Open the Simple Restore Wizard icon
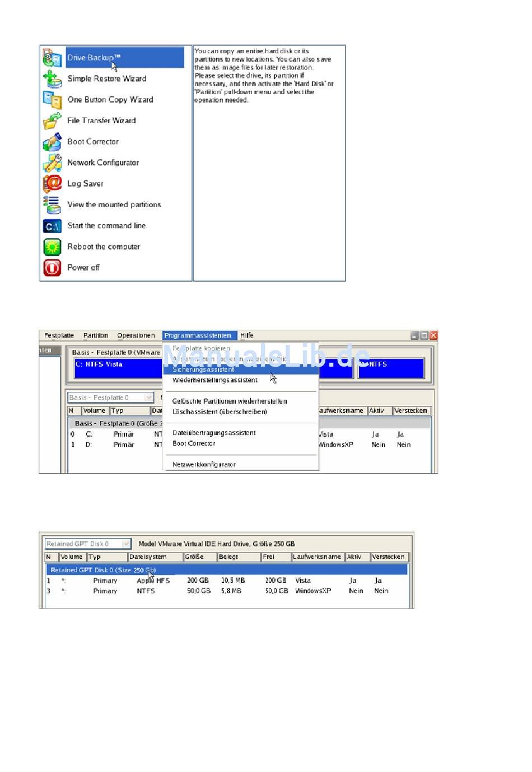The width and height of the screenshot is (532, 772). (x=52, y=79)
